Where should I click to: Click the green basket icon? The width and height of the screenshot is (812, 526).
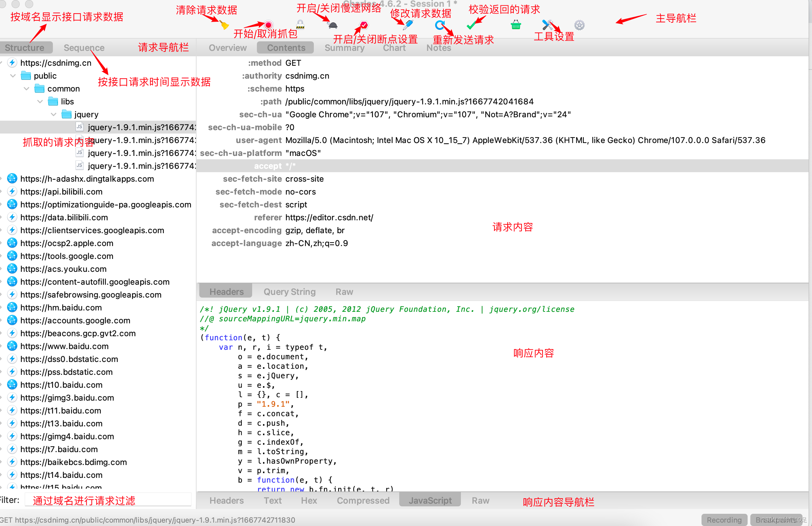[515, 25]
